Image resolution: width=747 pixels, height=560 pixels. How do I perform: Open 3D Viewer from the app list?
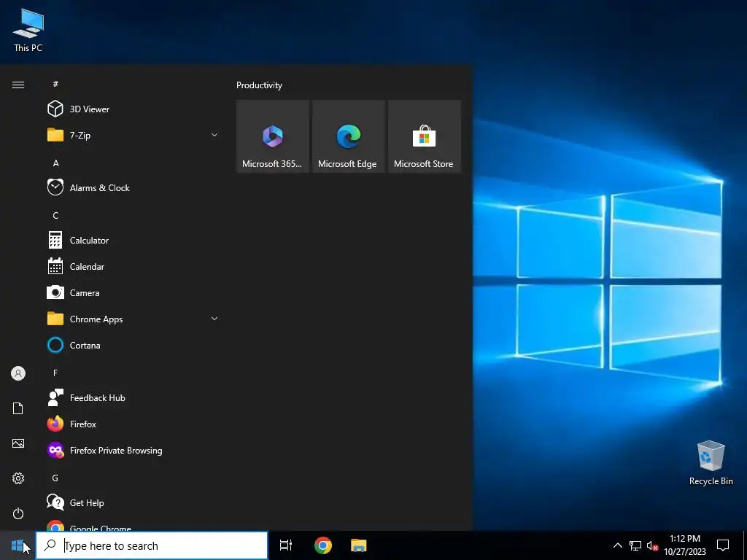pyautogui.click(x=133, y=109)
